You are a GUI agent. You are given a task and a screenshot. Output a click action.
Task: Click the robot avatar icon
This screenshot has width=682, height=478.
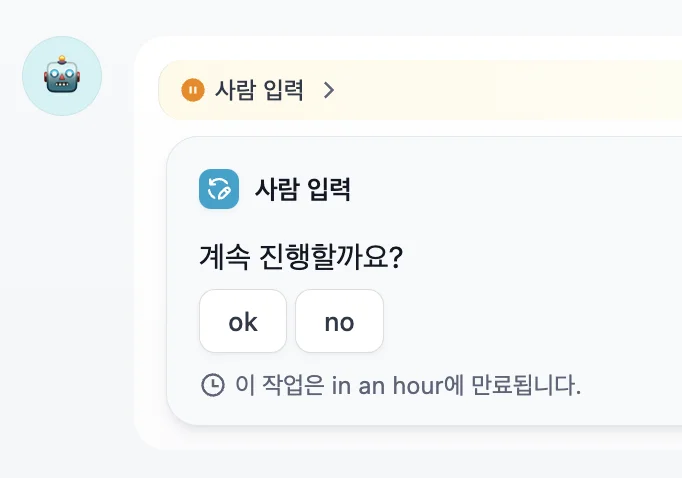62,76
